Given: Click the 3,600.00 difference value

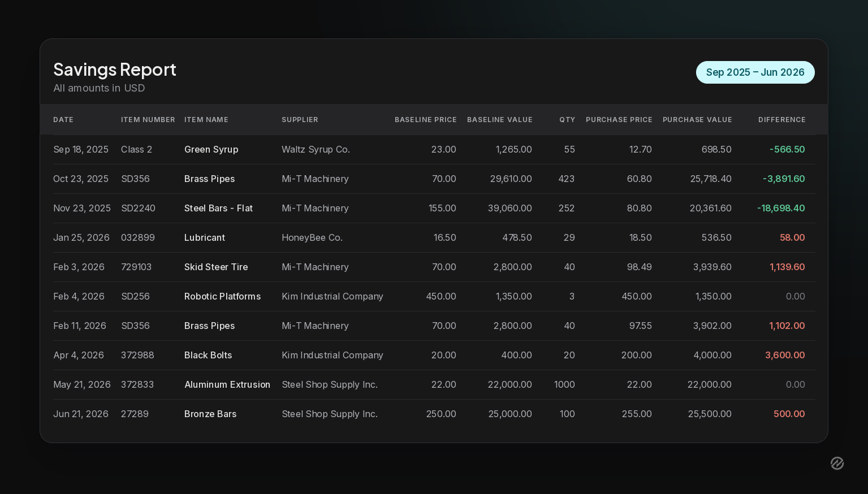Looking at the screenshot, I should [785, 355].
